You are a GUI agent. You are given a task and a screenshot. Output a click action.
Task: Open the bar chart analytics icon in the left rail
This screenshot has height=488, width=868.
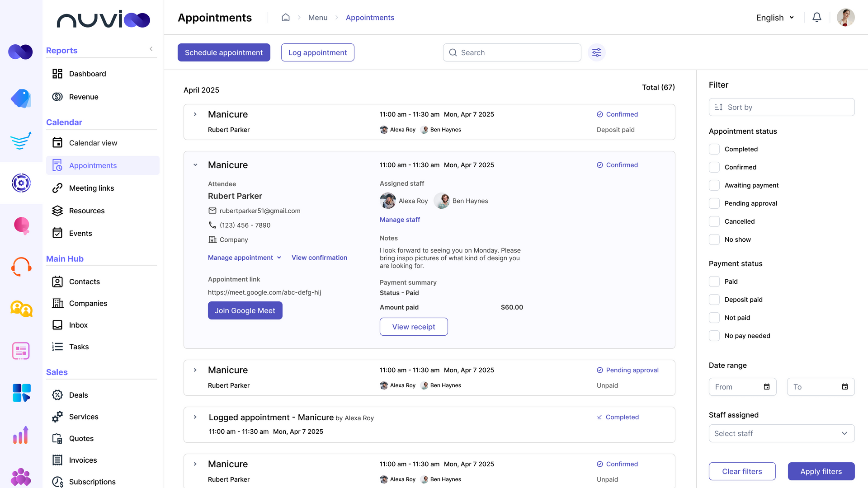[x=21, y=435]
